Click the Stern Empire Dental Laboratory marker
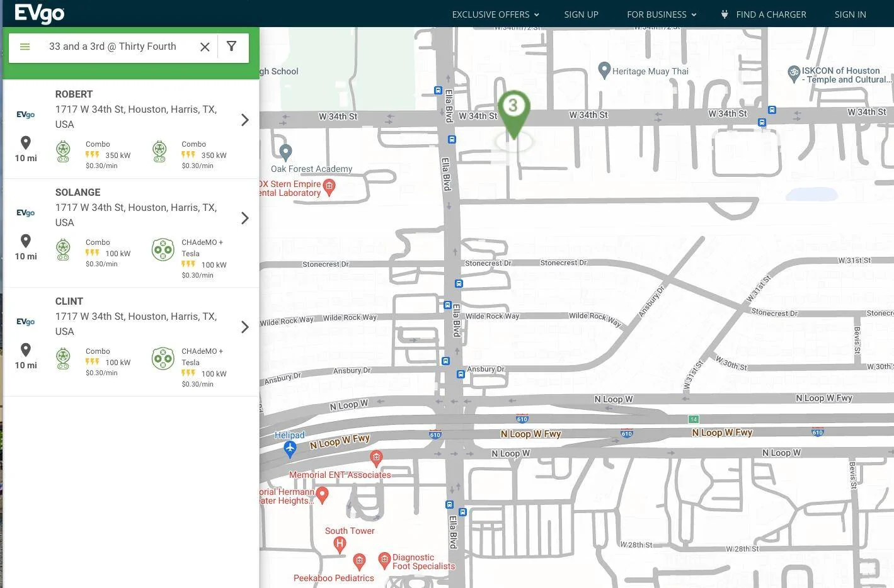The height and width of the screenshot is (588, 894). (x=329, y=186)
